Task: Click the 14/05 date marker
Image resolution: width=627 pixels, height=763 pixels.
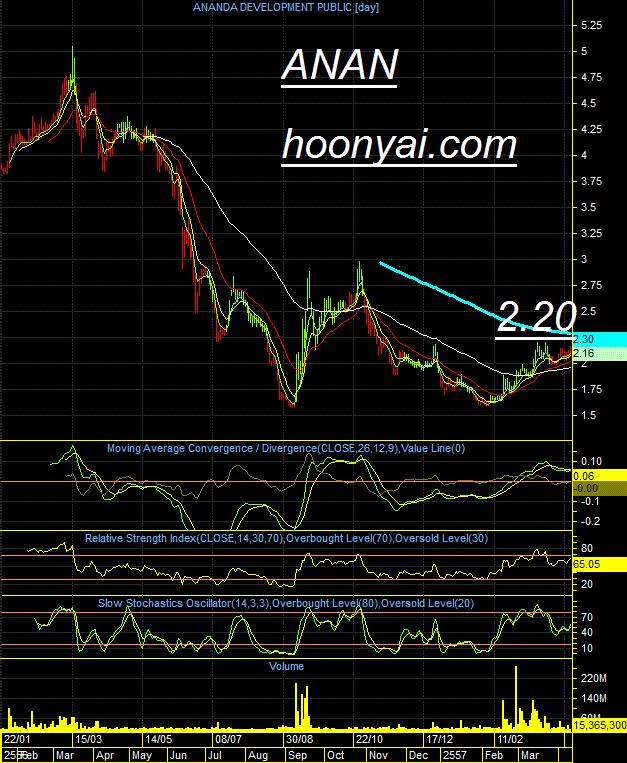Action: 159,740
